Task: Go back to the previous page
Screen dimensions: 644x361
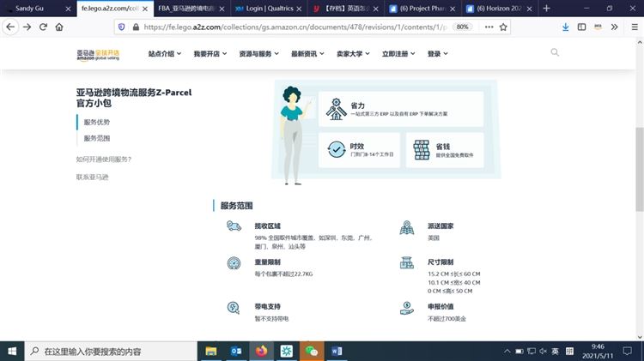Action: coord(10,27)
